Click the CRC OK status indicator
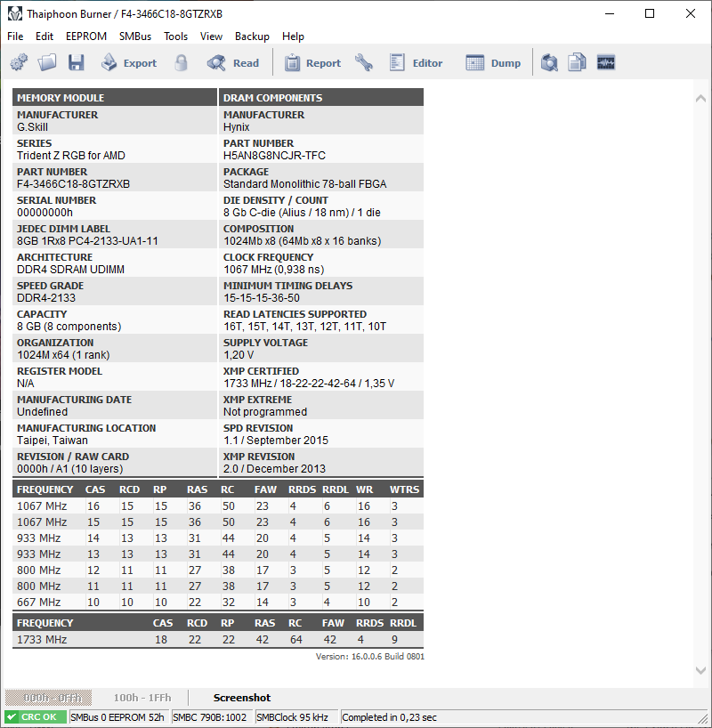Image resolution: width=712 pixels, height=728 pixels. 36,717
